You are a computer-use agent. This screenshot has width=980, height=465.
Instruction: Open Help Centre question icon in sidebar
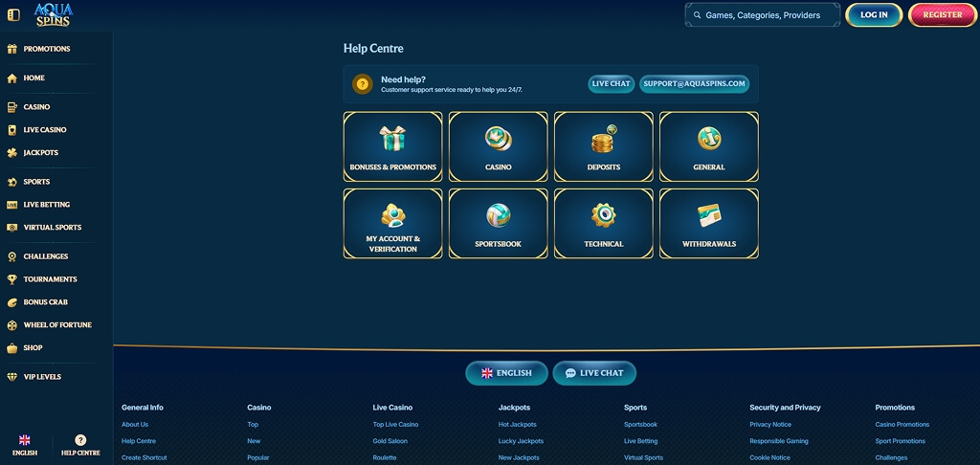(80, 440)
